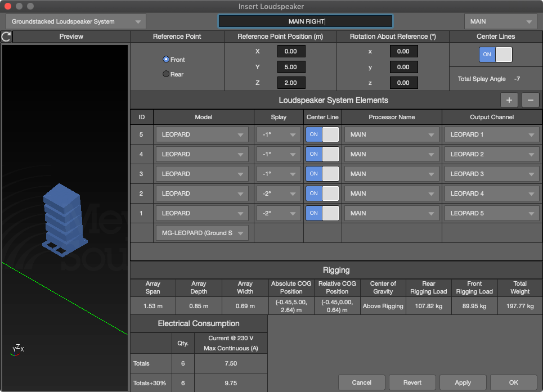Viewport: 543px width, 392px height.
Task: Open Splay dropdown for element ID 5
Action: pyautogui.click(x=279, y=134)
